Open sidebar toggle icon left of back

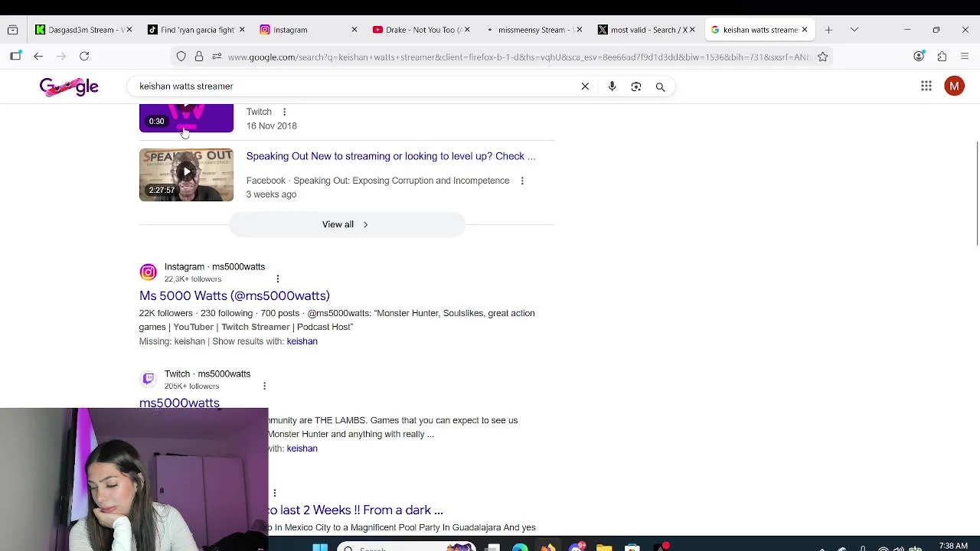[x=15, y=57]
